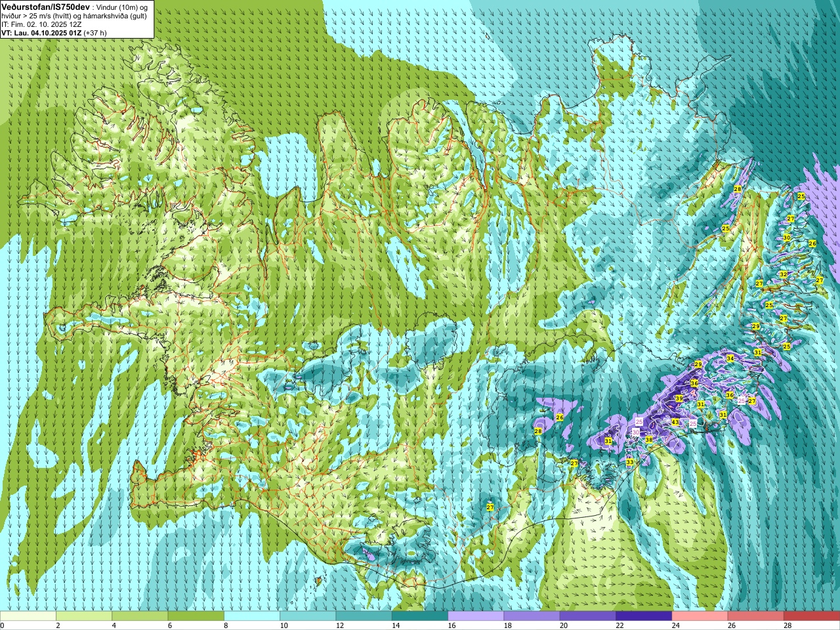Click the yellow gust label 43

675,422
